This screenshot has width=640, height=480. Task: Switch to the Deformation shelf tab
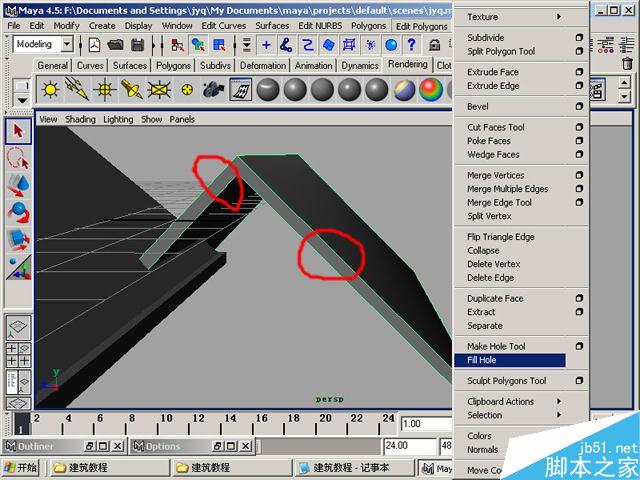click(x=263, y=65)
